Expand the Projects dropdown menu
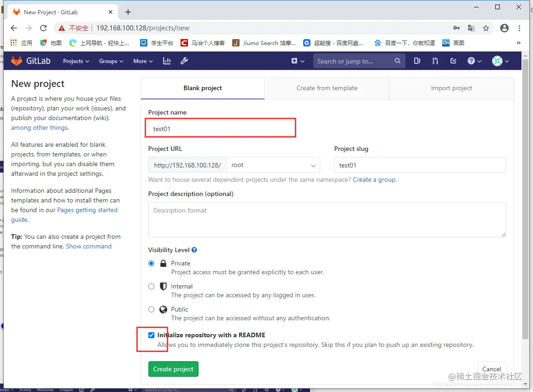 76,61
